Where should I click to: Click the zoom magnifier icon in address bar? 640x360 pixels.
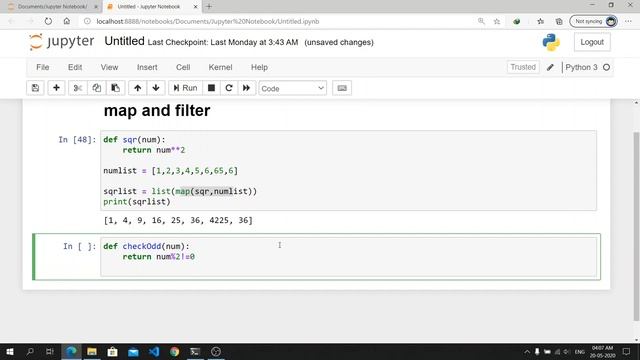[x=481, y=21]
